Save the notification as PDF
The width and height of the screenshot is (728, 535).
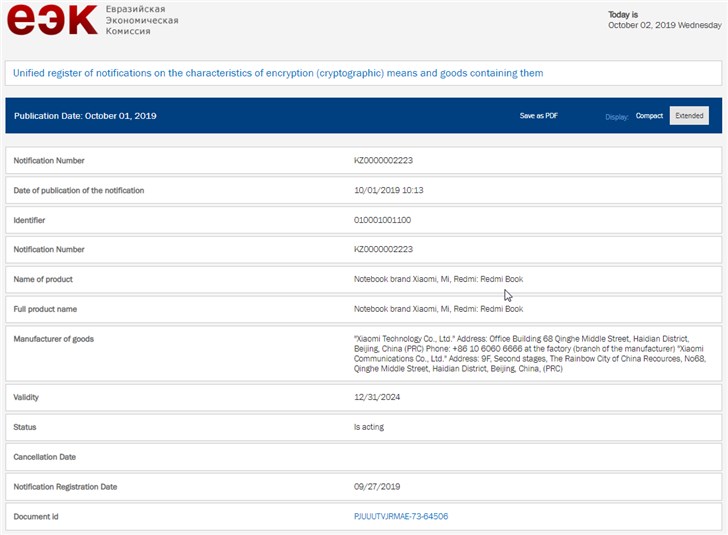539,116
